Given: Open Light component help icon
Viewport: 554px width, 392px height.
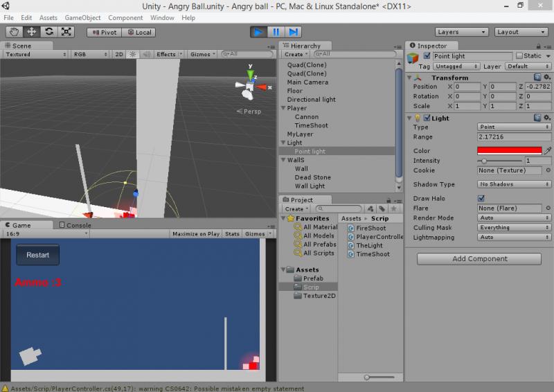Looking at the screenshot, I should pos(537,118).
